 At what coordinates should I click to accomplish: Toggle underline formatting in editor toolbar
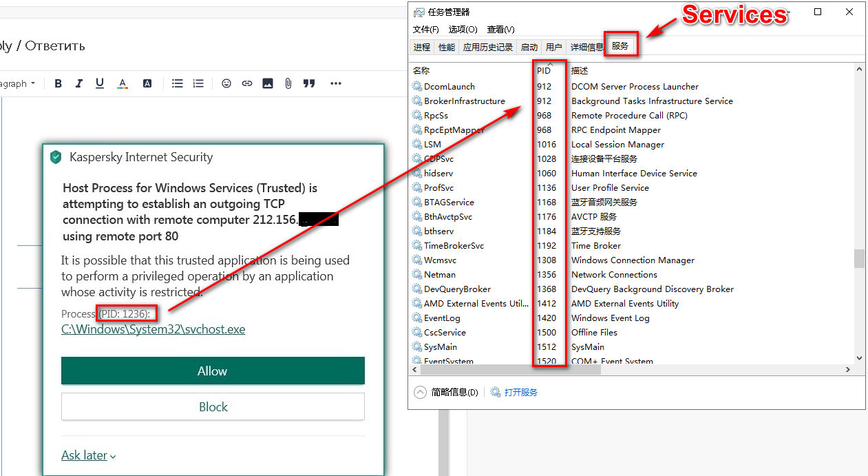pos(100,83)
